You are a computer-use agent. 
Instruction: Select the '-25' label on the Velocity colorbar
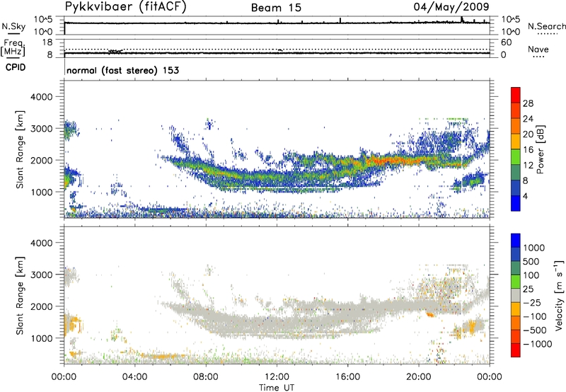click(532, 302)
